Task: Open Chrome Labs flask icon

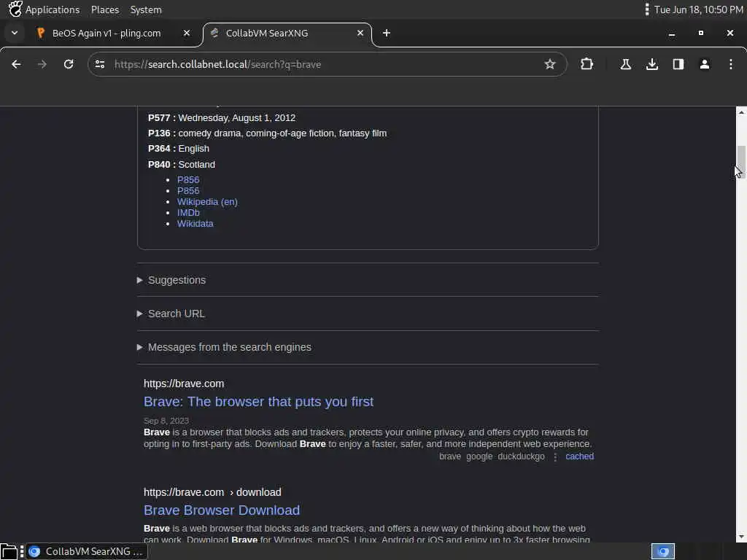Action: 625,64
